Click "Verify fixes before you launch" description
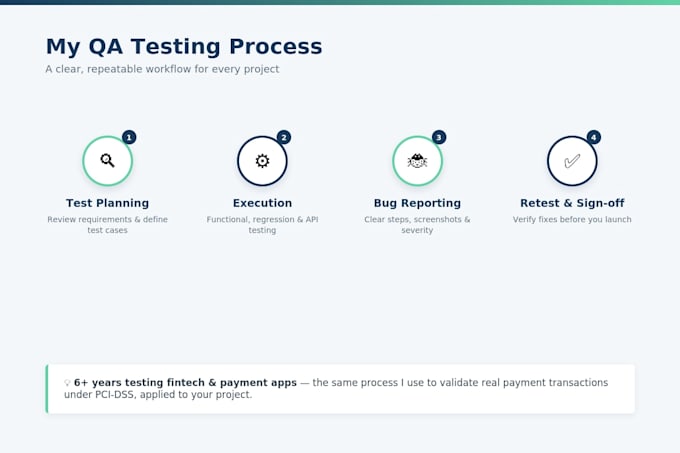 tap(572, 219)
